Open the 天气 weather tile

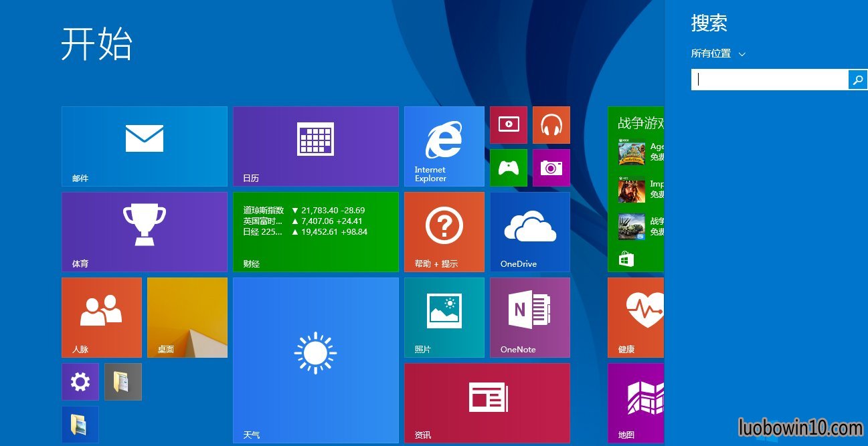point(316,360)
